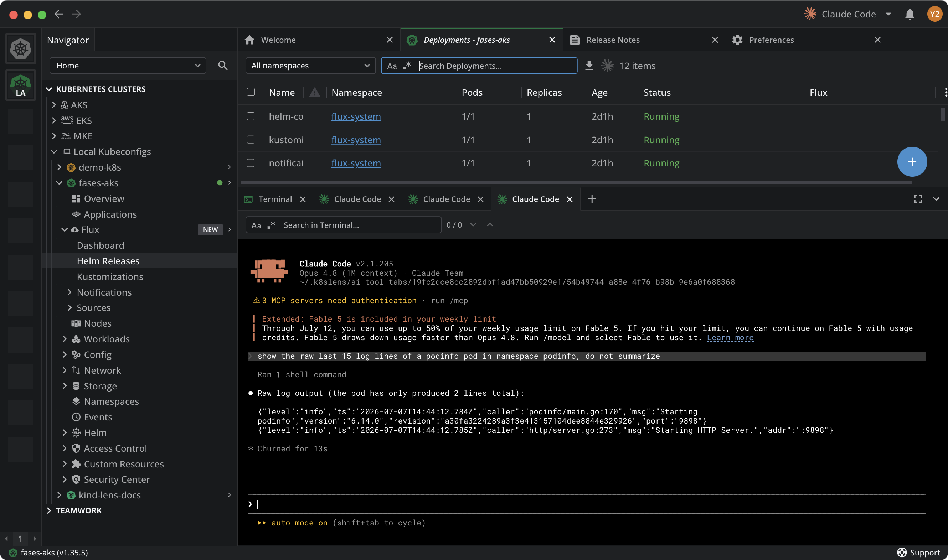The height and width of the screenshot is (560, 948).
Task: Check the helm-co deployment row checkbox
Action: point(251,116)
